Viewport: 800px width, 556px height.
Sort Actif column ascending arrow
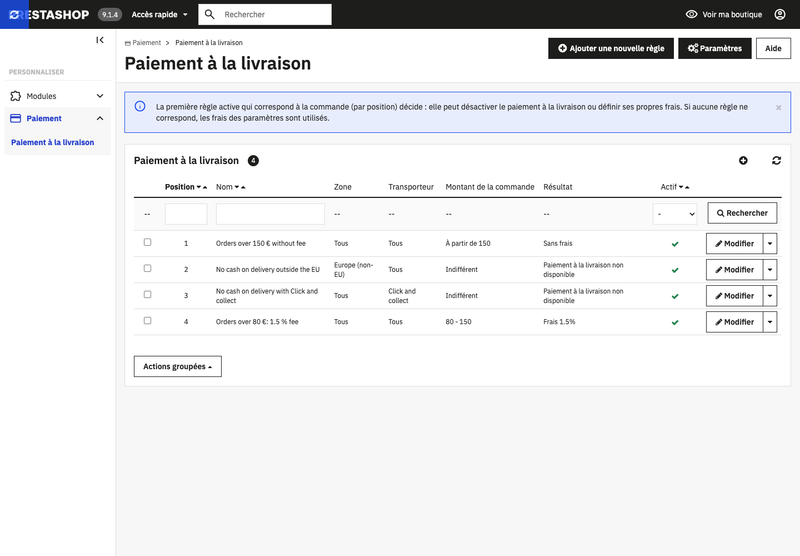pos(687,187)
